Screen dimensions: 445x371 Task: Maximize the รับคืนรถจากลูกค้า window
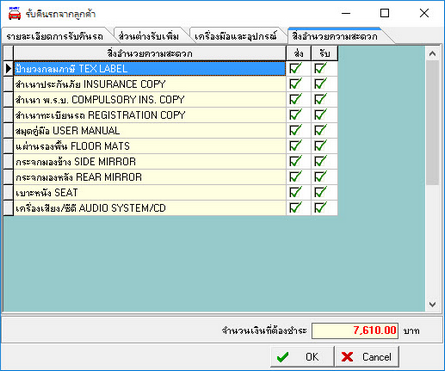[x=385, y=13]
